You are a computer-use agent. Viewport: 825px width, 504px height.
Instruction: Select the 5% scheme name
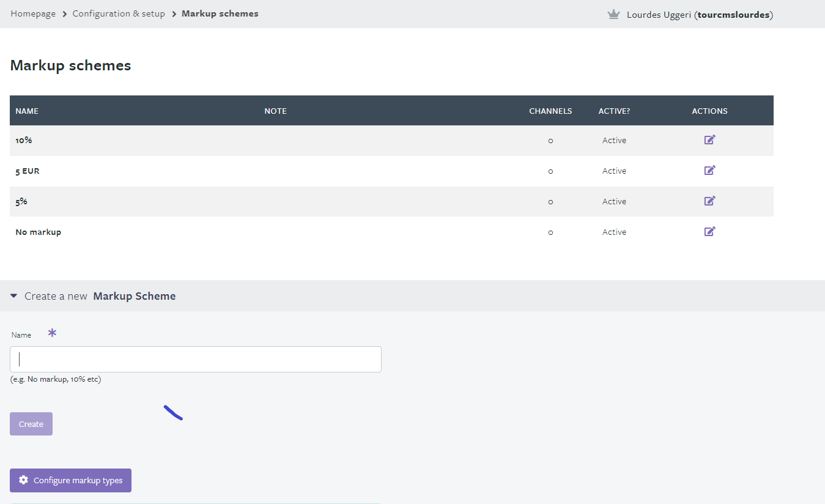click(x=21, y=201)
